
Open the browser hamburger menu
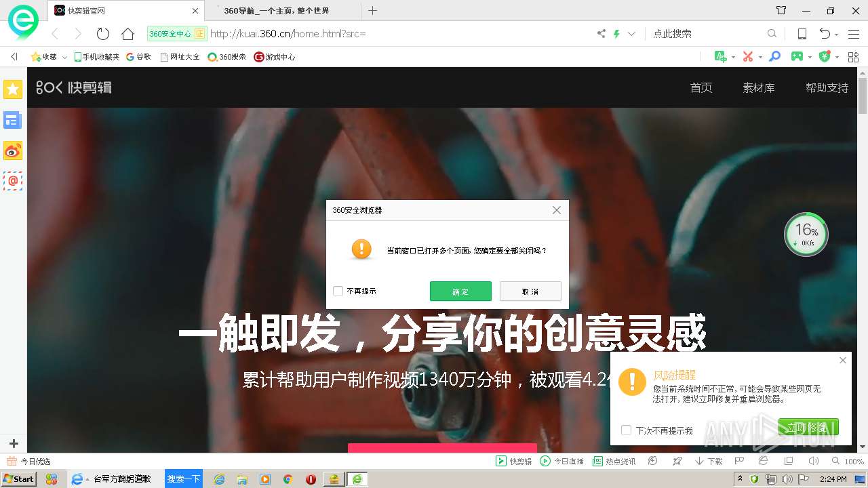pyautogui.click(x=853, y=34)
